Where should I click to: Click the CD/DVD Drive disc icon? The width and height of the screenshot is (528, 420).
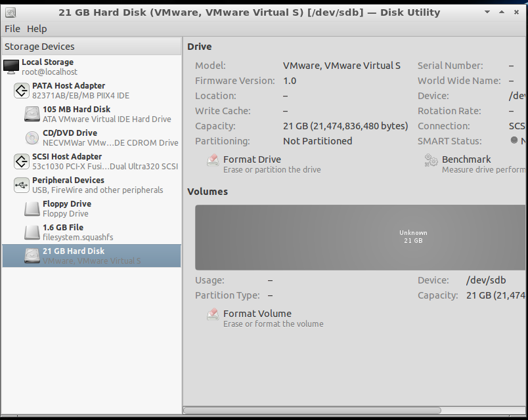coord(32,138)
